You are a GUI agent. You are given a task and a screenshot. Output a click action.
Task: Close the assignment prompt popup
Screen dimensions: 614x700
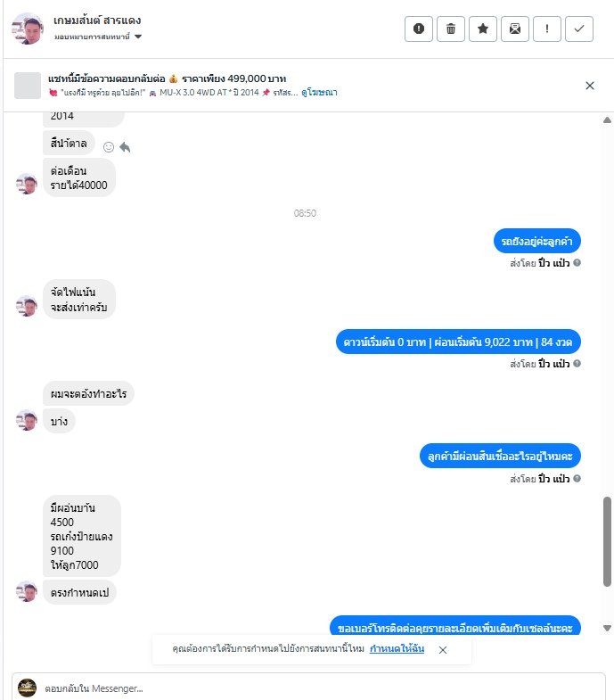click(443, 650)
